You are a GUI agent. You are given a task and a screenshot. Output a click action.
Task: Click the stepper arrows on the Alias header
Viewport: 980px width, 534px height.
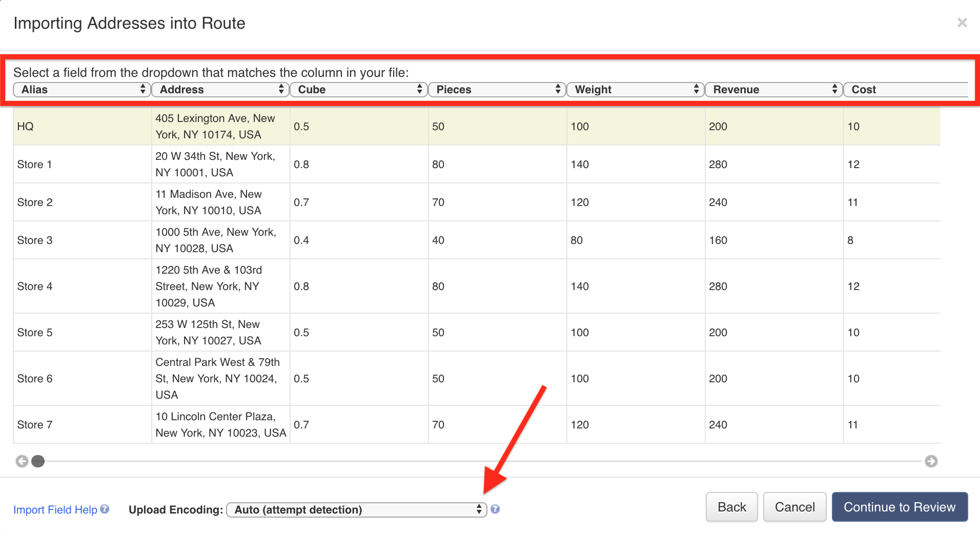(x=142, y=89)
